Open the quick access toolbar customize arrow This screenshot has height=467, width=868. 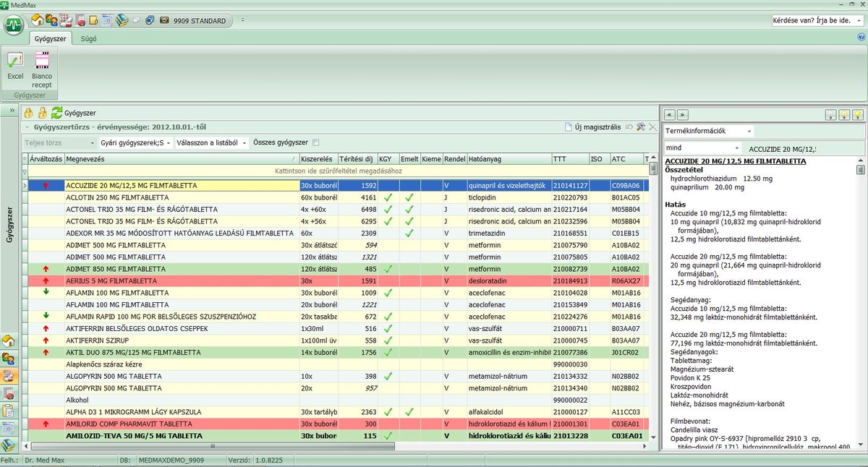coord(242,20)
